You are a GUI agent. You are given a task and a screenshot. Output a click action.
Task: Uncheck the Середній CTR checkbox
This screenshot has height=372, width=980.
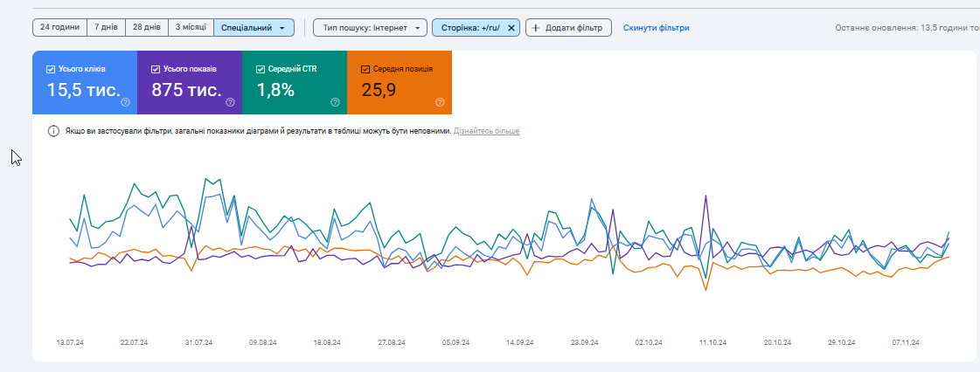tap(261, 68)
